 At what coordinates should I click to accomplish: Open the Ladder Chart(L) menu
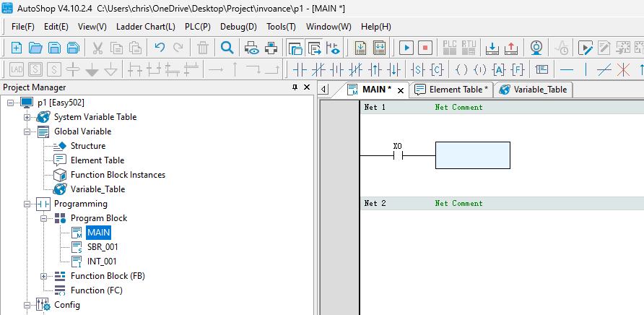[x=146, y=27]
